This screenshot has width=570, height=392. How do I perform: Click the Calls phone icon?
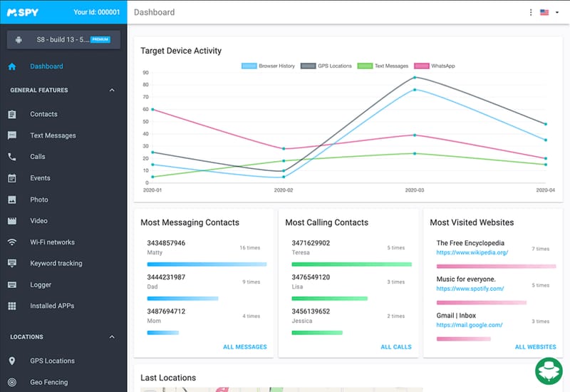coord(12,157)
